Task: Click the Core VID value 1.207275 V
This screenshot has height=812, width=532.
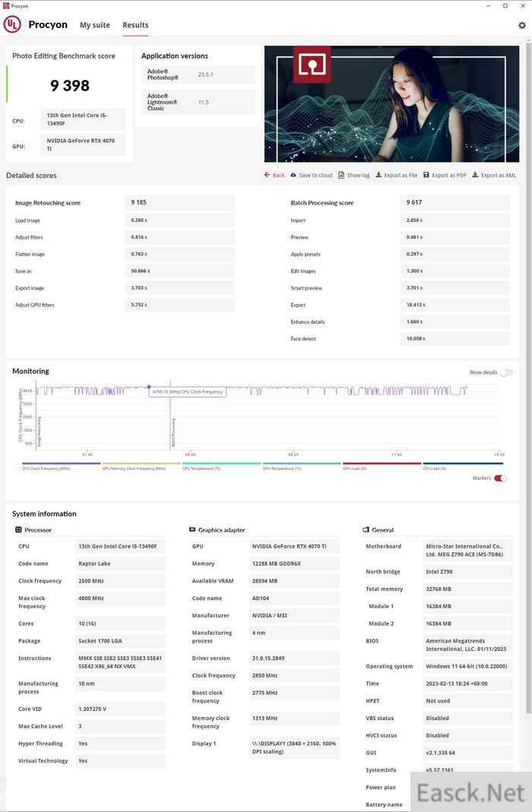Action: click(121, 709)
